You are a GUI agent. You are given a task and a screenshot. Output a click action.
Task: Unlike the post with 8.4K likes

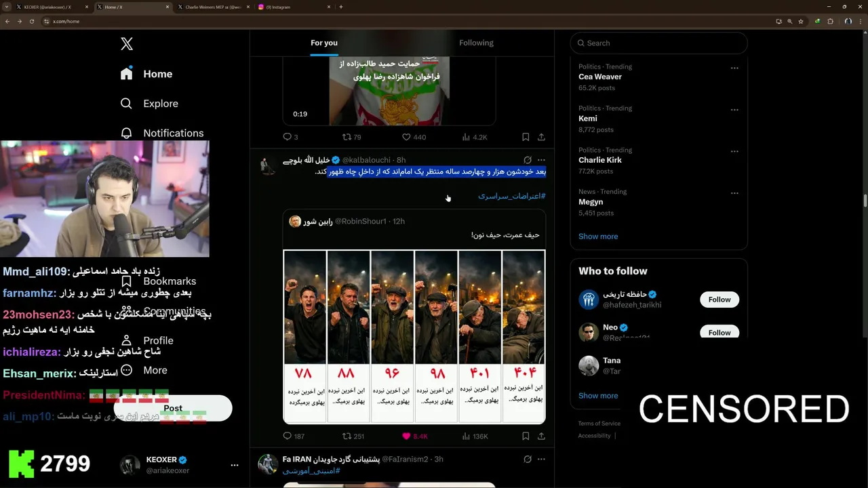tap(415, 436)
